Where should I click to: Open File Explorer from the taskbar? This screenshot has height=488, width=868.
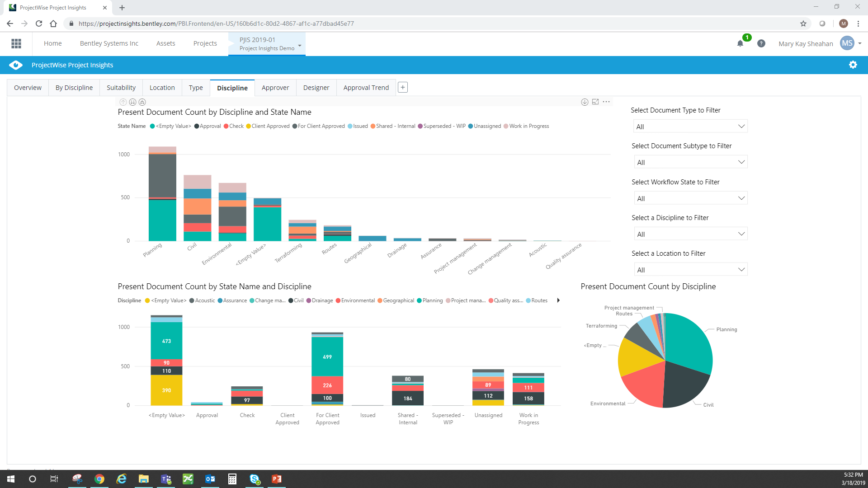click(144, 479)
